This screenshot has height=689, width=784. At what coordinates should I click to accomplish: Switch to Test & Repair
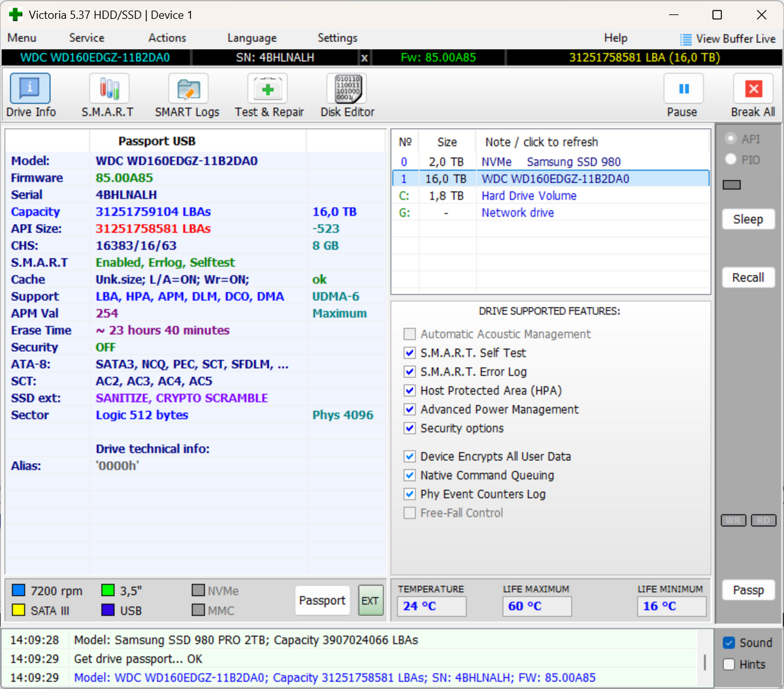(269, 95)
